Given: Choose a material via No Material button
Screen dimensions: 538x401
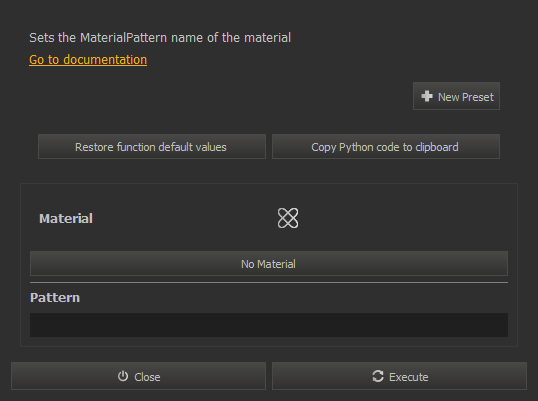Looking at the screenshot, I should 269,263.
